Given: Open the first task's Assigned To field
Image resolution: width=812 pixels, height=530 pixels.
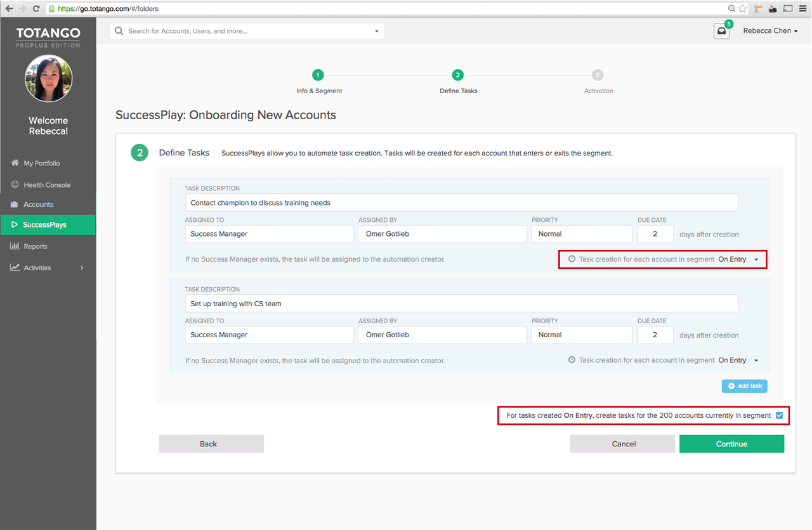Looking at the screenshot, I should pos(269,234).
